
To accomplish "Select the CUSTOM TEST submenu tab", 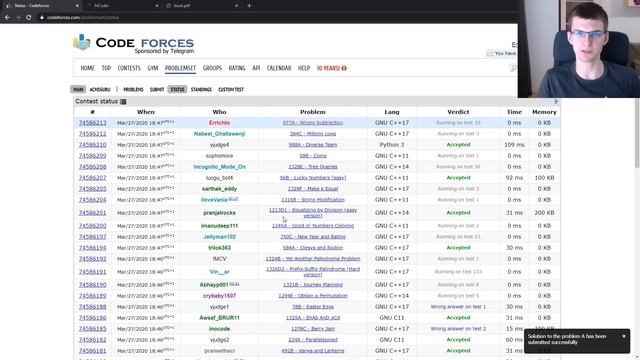I will tap(231, 89).
